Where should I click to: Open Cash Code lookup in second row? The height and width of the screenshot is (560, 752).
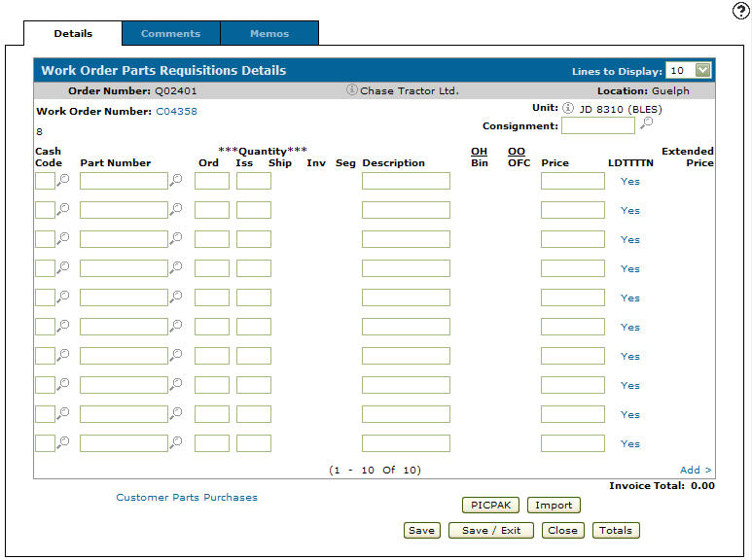[x=63, y=210]
